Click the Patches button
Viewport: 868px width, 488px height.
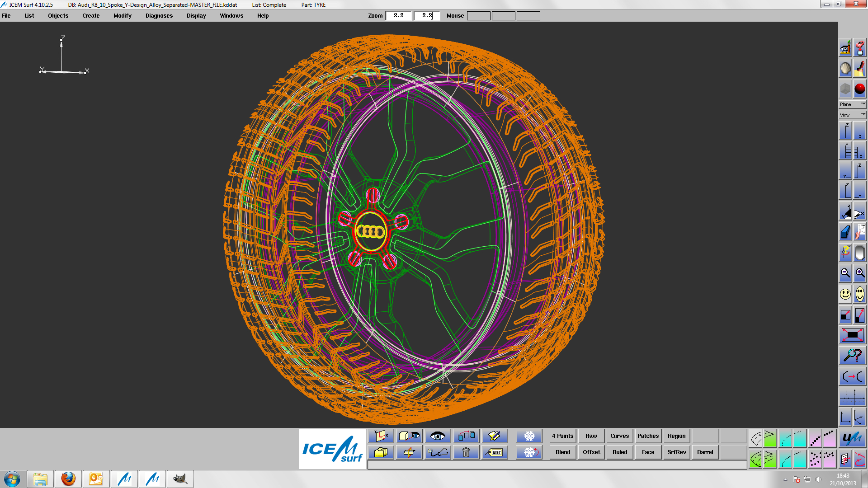tap(648, 436)
